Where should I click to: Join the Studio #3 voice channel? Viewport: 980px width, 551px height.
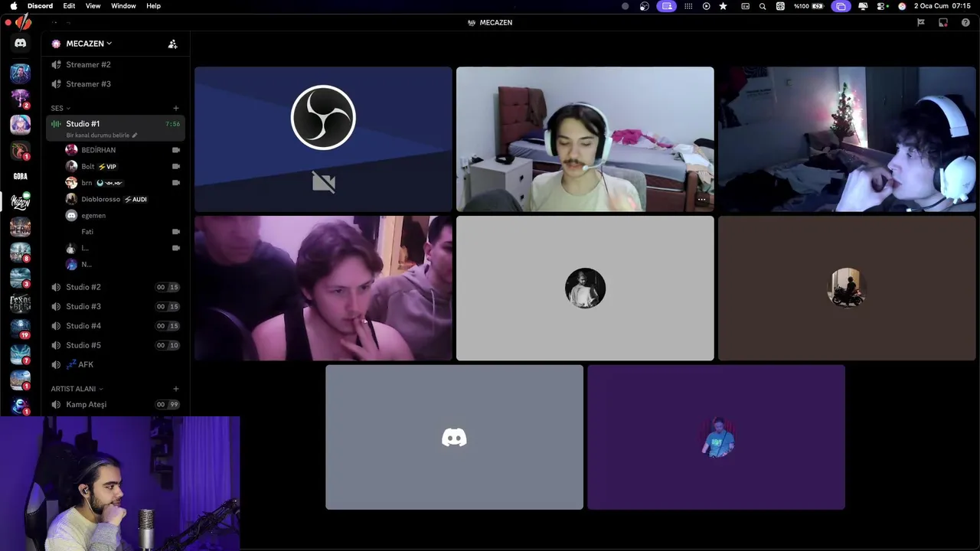(115, 306)
